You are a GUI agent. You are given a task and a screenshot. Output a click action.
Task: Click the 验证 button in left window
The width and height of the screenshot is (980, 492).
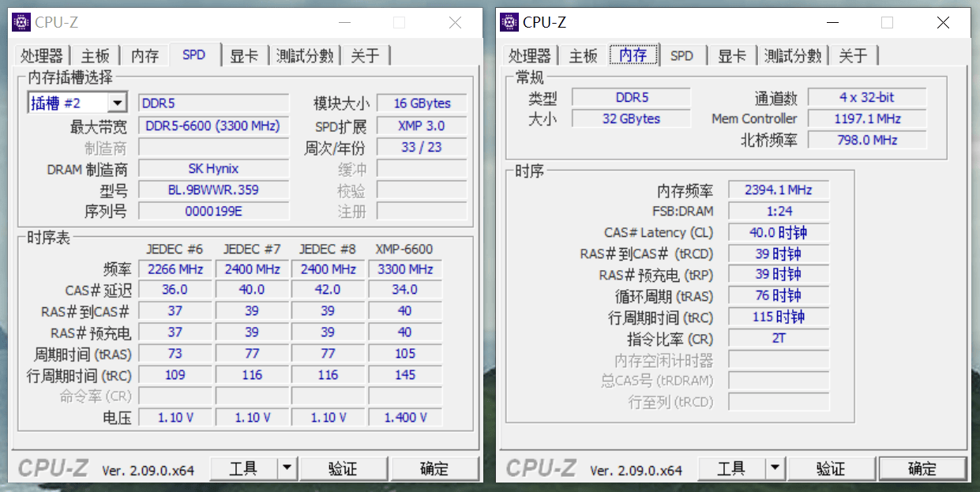[344, 468]
